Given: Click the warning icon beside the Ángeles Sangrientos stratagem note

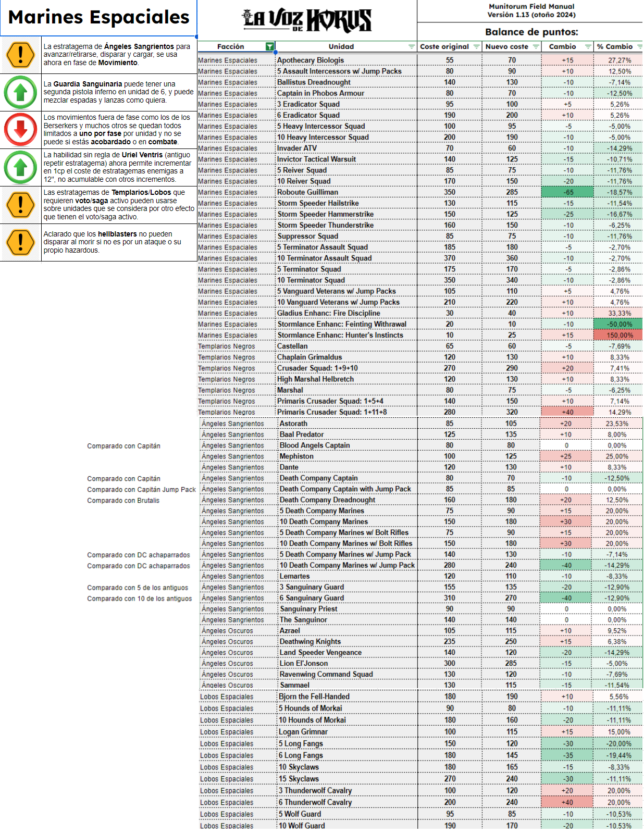Looking at the screenshot, I should pos(20,55).
